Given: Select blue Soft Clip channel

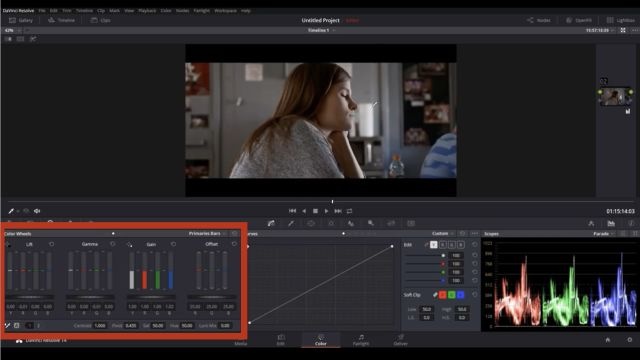Looking at the screenshot, I should pyautogui.click(x=461, y=294).
